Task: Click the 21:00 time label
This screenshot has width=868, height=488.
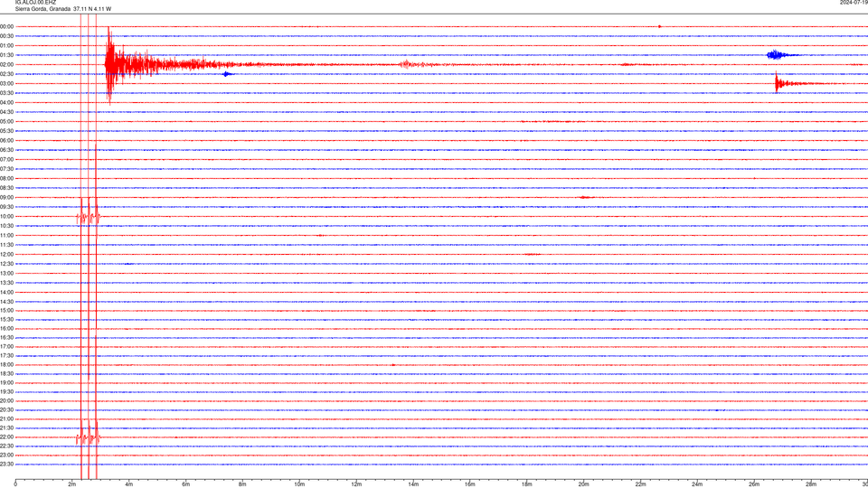Action: coord(6,419)
